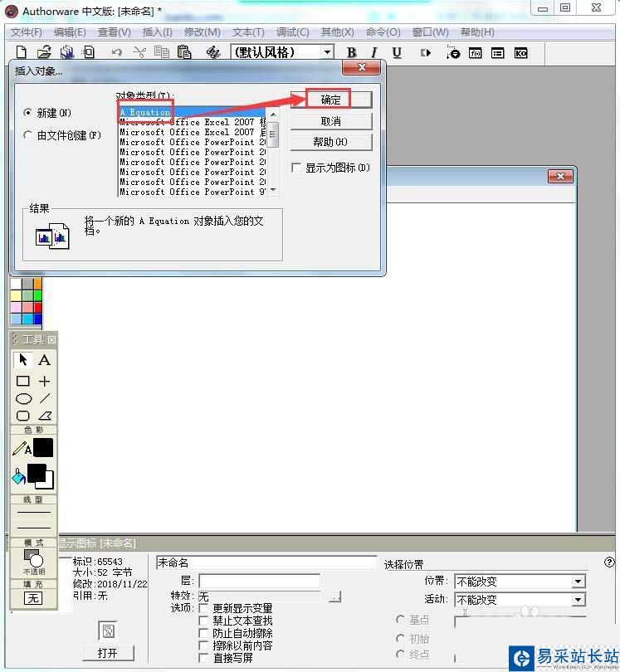Click the 层 input field
The image size is (620, 672).
coord(259,581)
